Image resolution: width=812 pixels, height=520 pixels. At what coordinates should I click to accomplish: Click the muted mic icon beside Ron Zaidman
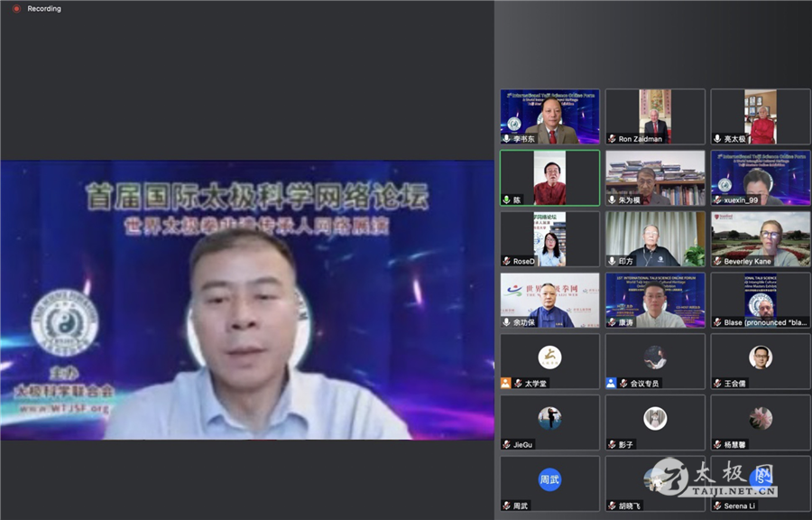[613, 139]
